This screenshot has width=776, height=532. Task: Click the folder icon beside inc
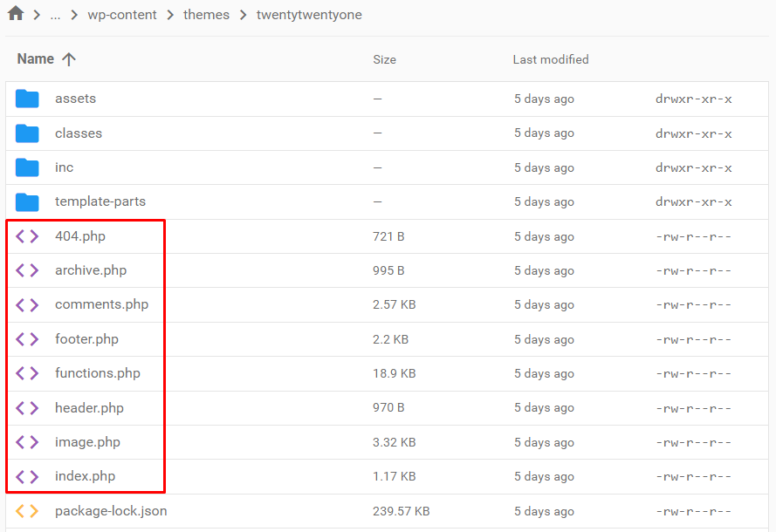27,167
